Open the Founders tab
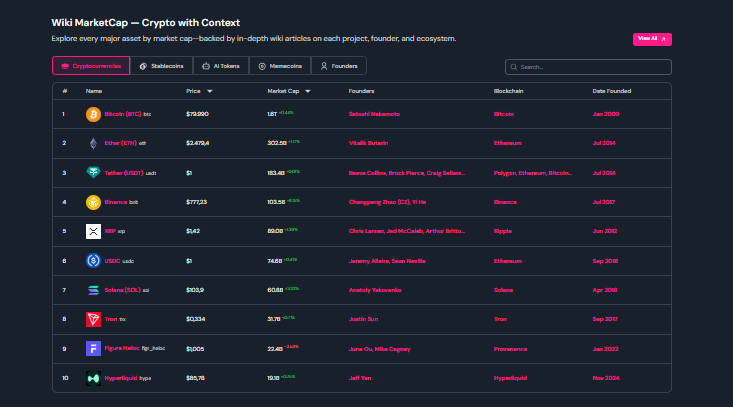This screenshot has width=733, height=407. pos(339,66)
